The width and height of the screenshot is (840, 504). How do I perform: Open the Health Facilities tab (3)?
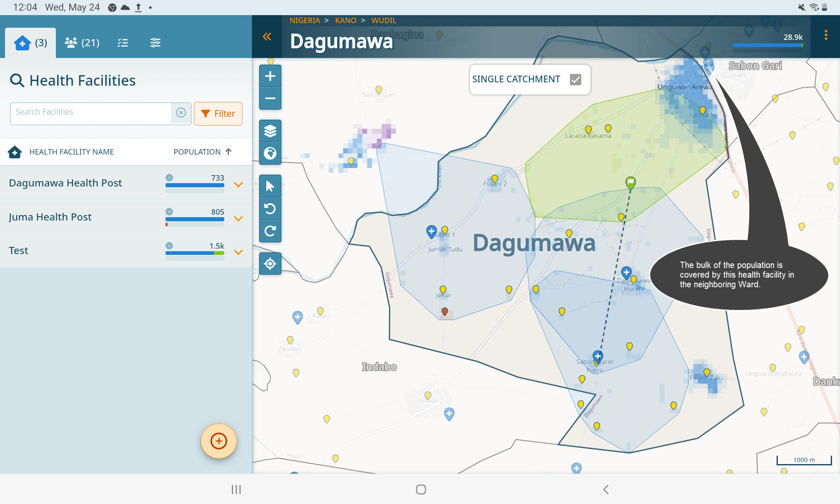30,42
